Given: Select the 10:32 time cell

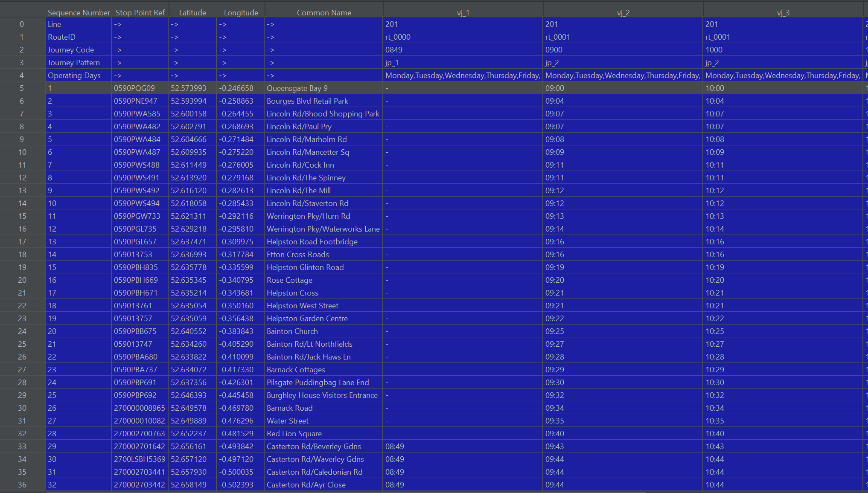Looking at the screenshot, I should [783, 395].
